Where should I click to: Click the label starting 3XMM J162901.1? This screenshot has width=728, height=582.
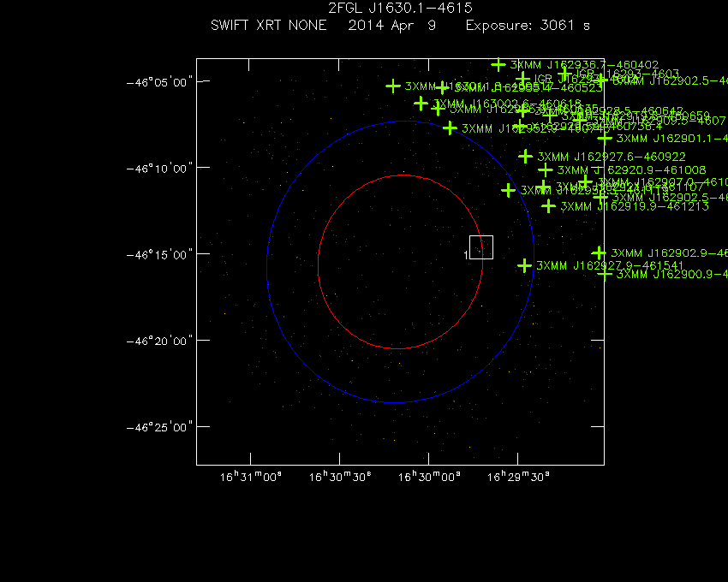pos(671,139)
